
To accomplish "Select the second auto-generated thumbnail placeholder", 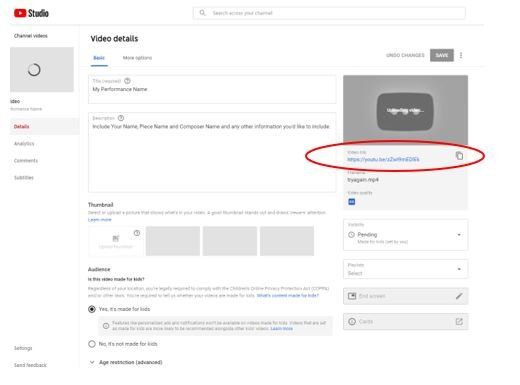I will pyautogui.click(x=230, y=241).
